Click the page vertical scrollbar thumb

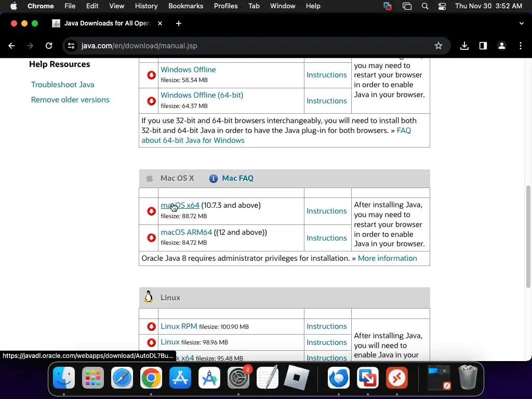pos(528,236)
